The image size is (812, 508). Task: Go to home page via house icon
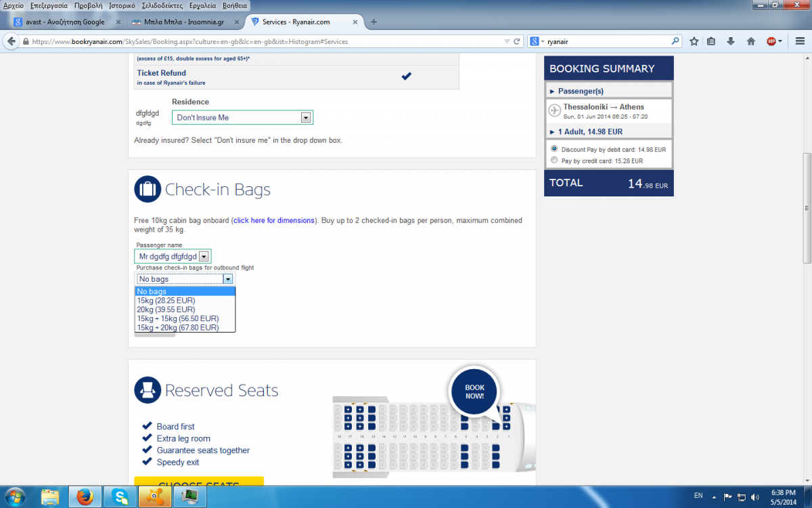coord(751,41)
